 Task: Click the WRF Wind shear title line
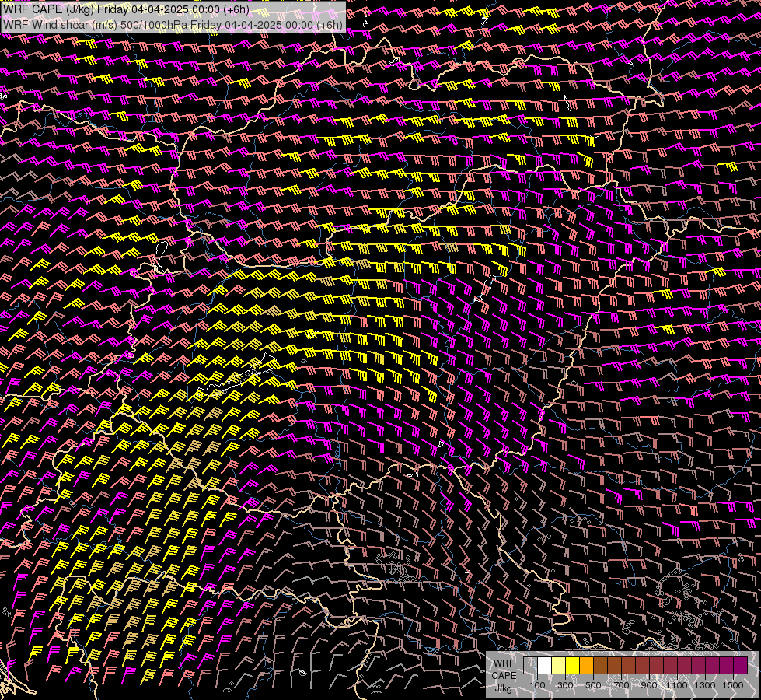173,25
